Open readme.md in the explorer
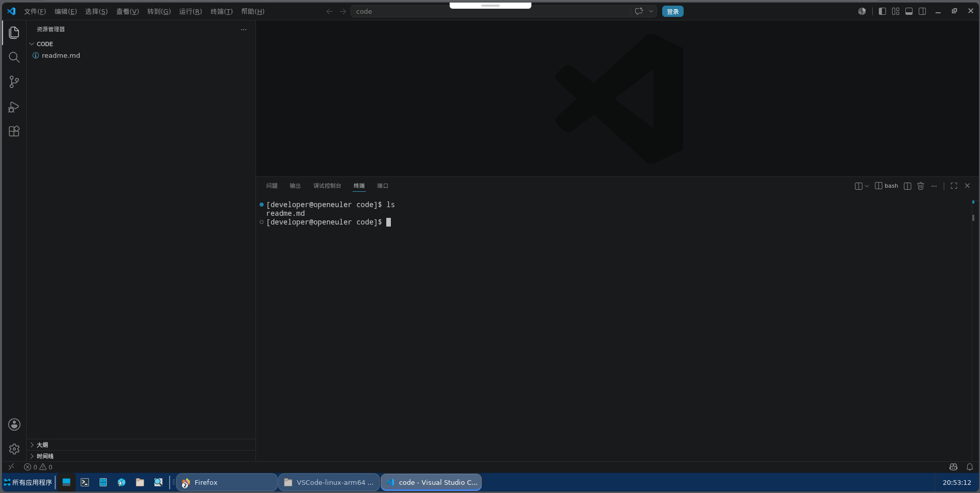980x493 pixels. (x=141, y=55)
